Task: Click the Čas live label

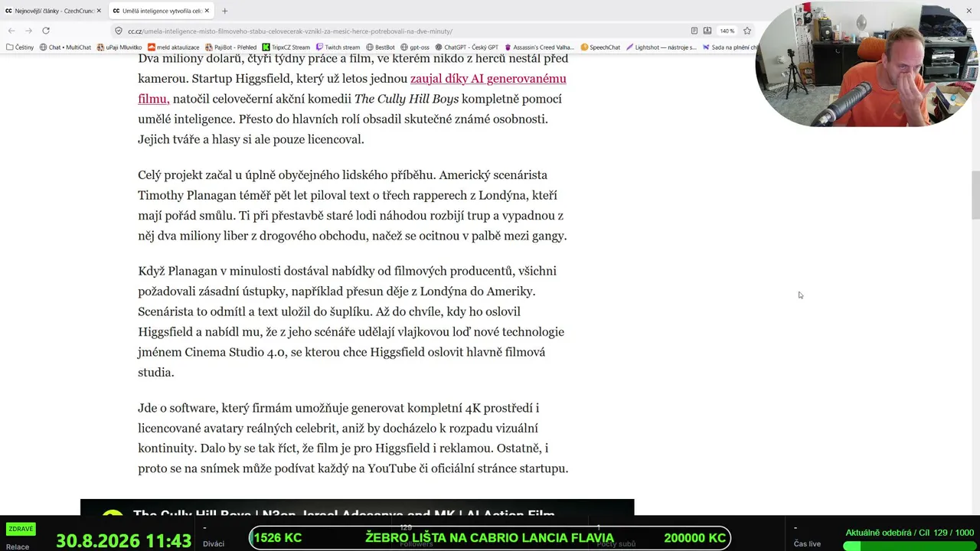Action: coord(807,544)
